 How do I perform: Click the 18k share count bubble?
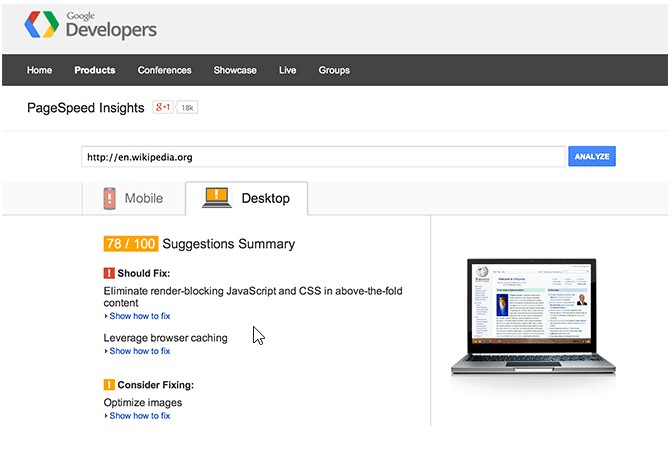[187, 108]
